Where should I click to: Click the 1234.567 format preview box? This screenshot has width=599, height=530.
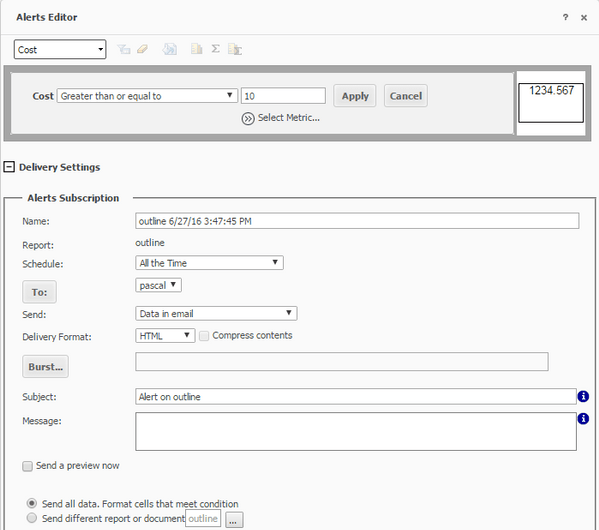pyautogui.click(x=551, y=103)
